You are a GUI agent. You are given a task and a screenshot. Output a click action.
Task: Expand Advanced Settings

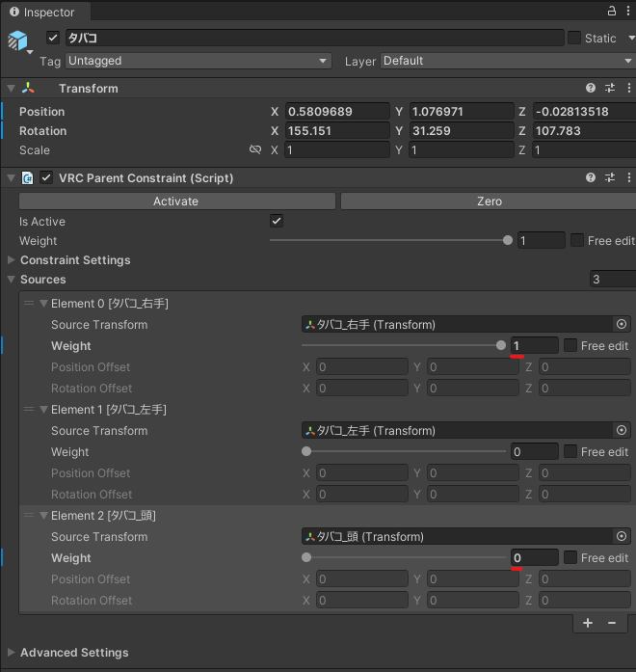pos(12,653)
